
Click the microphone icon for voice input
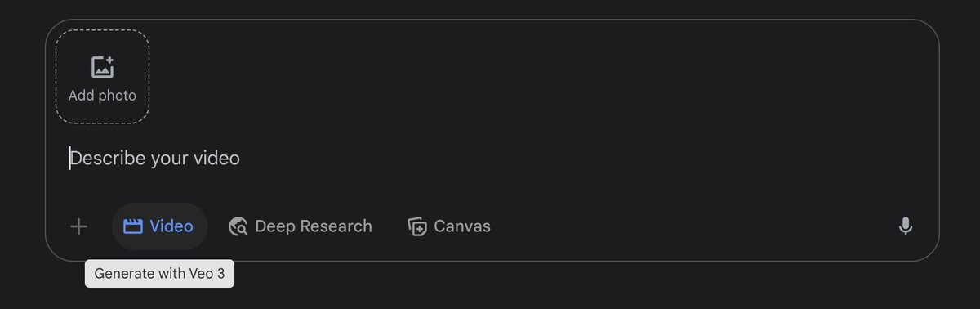905,226
